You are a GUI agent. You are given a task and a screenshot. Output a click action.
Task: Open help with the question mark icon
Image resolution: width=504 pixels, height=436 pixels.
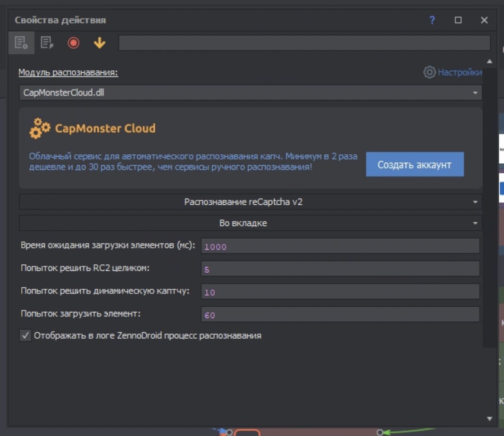432,20
